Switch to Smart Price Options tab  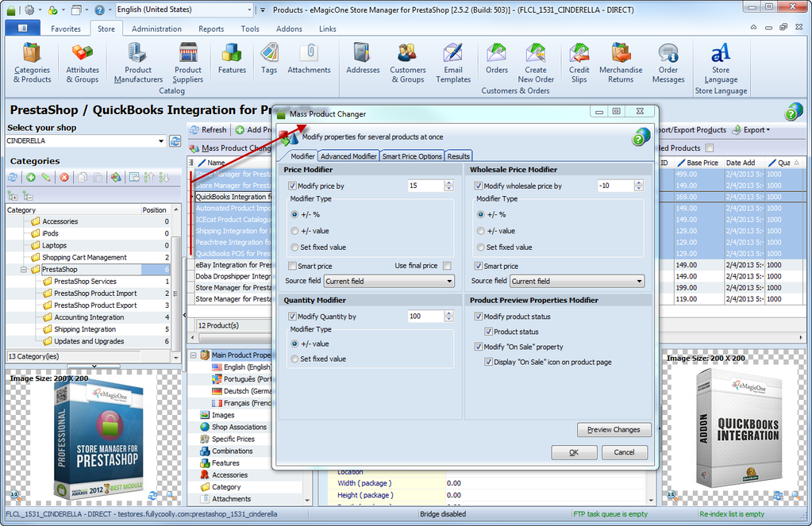[x=412, y=156]
